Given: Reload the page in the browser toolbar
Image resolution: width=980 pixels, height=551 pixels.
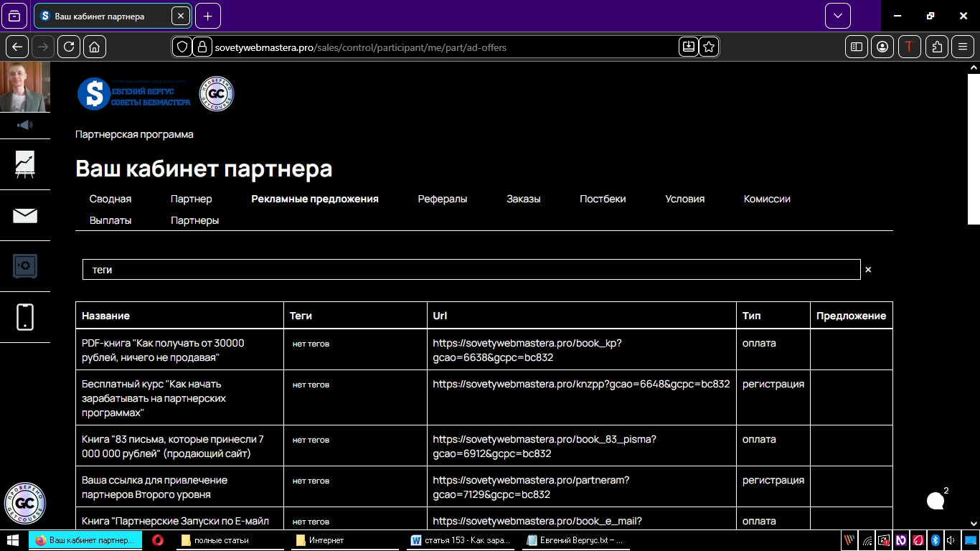Looking at the screenshot, I should 69,47.
